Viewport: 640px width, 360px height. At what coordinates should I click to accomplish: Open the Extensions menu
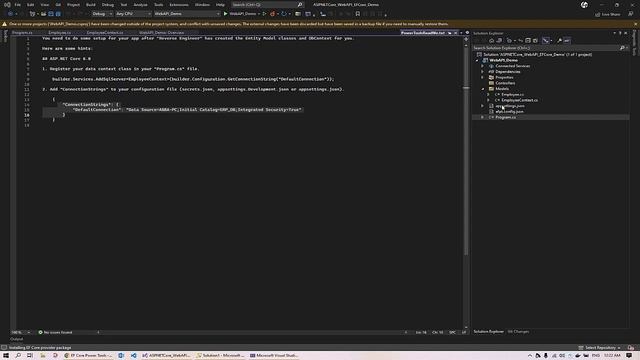coord(179,5)
